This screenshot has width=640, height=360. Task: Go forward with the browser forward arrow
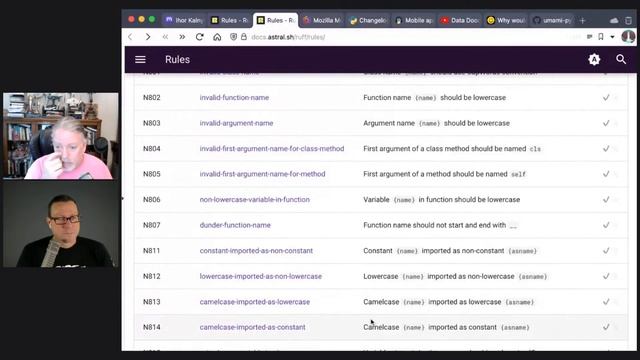(148, 37)
